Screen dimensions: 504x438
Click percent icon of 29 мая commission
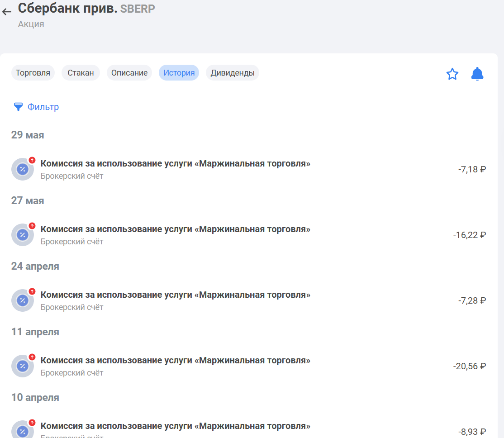[23, 169]
